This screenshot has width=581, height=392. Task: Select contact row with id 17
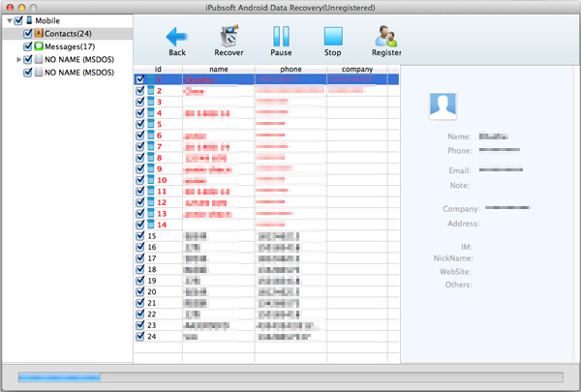(266, 258)
